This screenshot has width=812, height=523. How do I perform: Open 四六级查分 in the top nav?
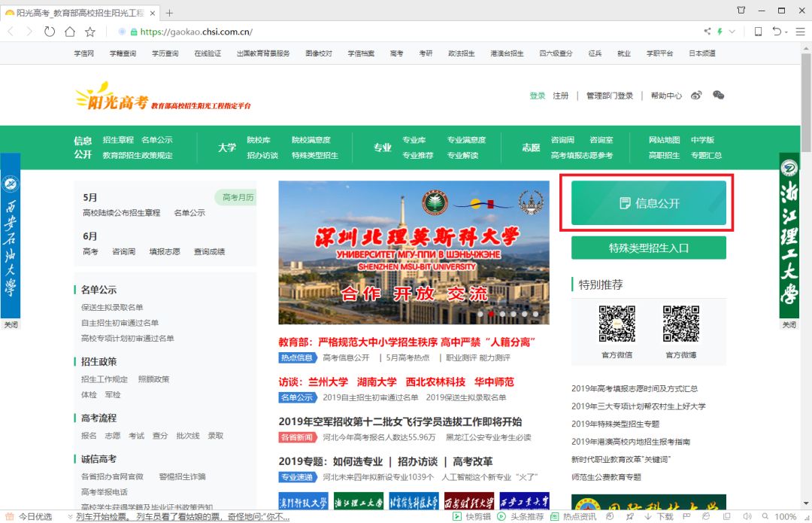pyautogui.click(x=556, y=53)
